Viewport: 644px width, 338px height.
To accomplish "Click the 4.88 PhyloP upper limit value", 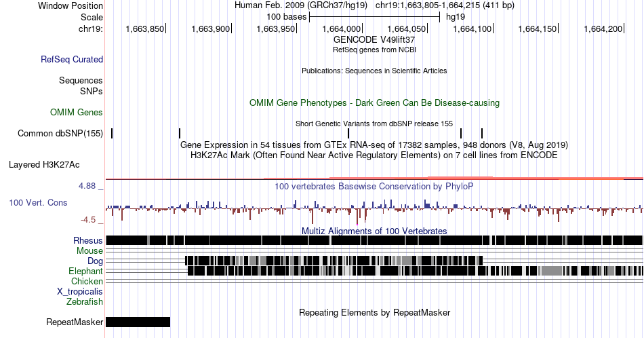I will tap(87, 186).
